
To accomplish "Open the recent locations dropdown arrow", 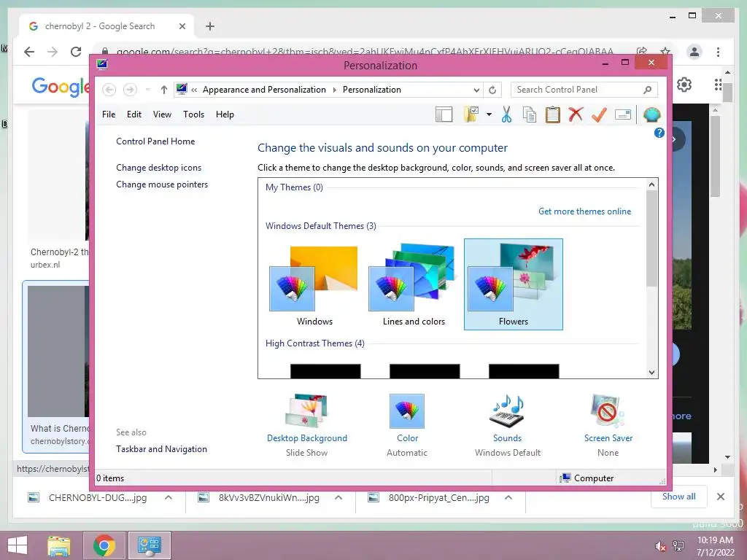I will (147, 90).
